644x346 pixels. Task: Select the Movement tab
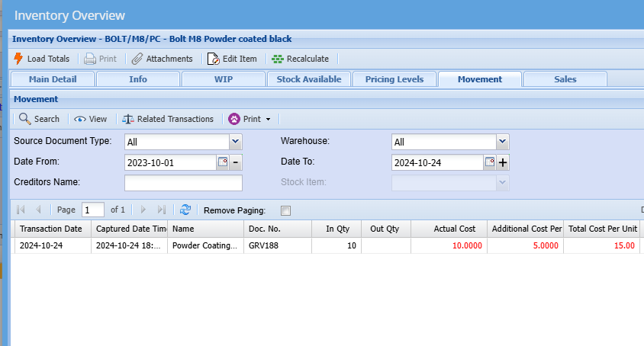tap(480, 79)
